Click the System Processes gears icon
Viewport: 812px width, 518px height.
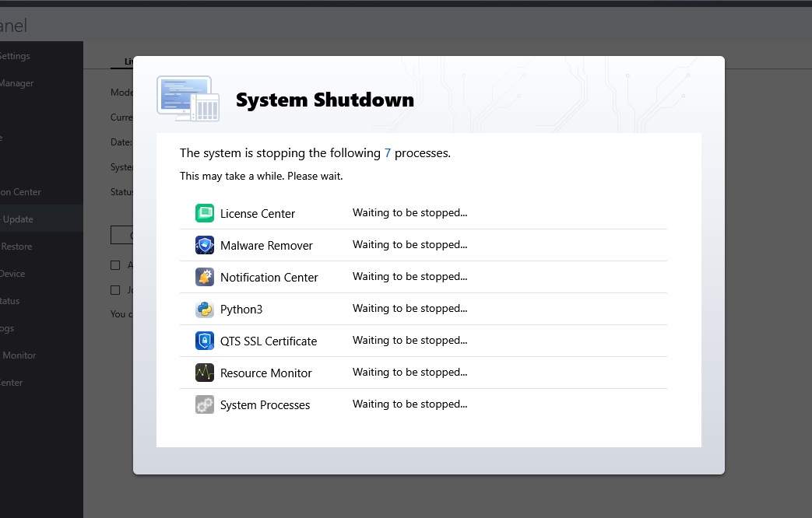[x=205, y=404]
